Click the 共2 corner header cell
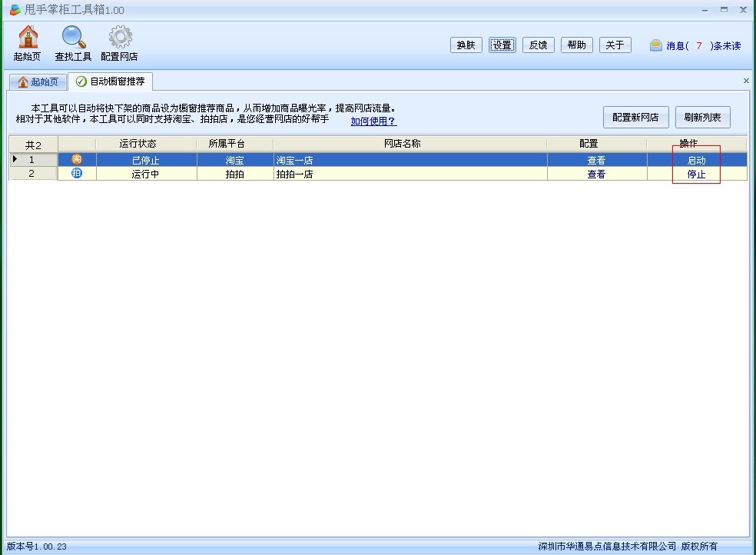Viewport: 756px width, 555px height. 33,145
